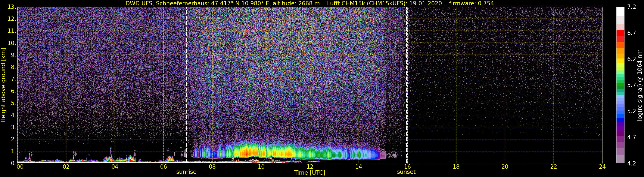Click the 14 tick on the time axis
This screenshot has width=644, height=177.
(x=358, y=167)
